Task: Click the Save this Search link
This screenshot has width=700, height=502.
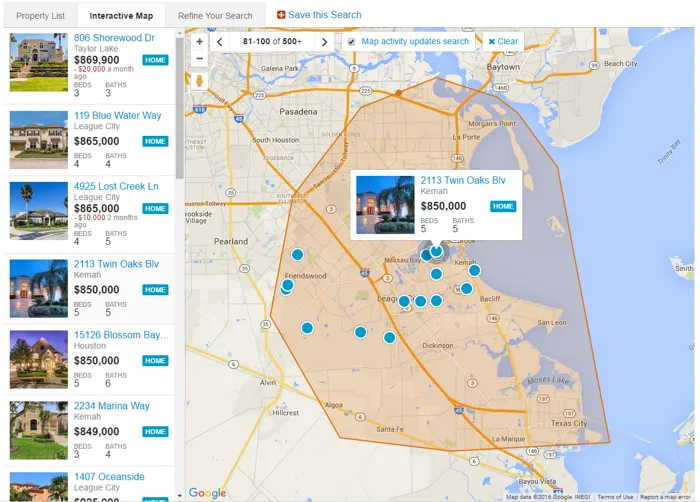Action: 325,15
